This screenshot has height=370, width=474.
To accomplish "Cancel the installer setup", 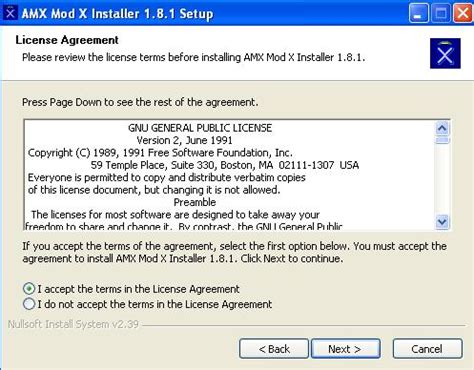I will 427,349.
